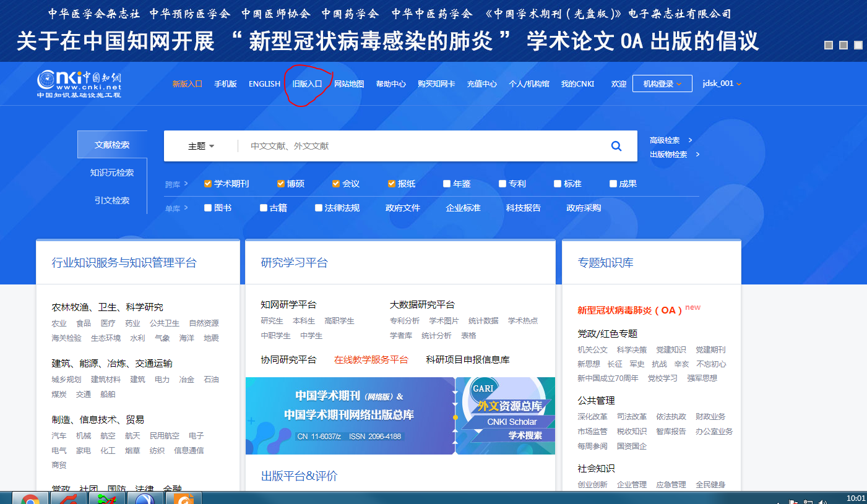Check the 法律法规 checkbox
867x504 pixels.
click(x=319, y=208)
